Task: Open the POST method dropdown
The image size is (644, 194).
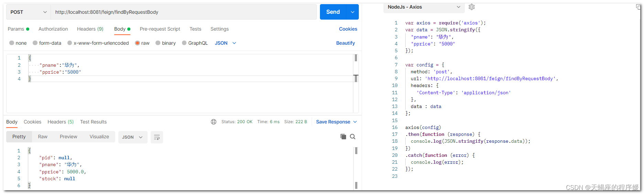Action: [x=28, y=12]
